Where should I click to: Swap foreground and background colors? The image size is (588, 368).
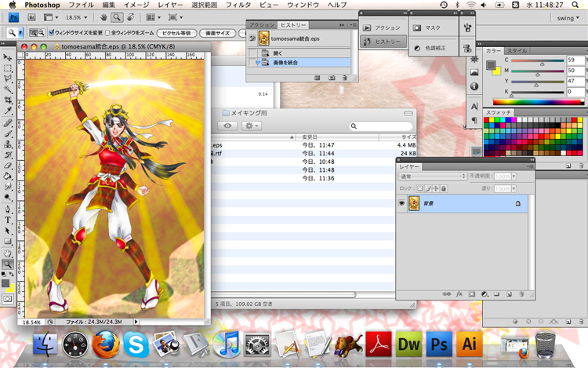[x=12, y=275]
